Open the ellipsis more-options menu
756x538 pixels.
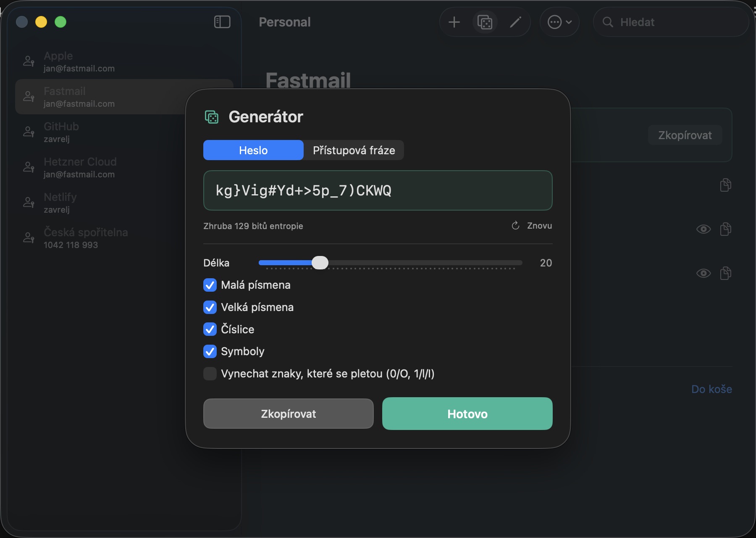[559, 22]
